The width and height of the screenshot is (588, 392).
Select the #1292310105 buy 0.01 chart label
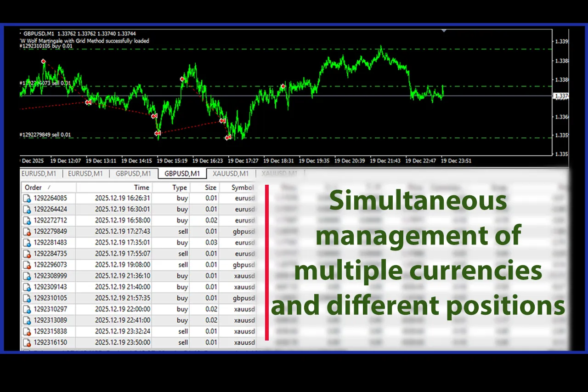[46, 46]
